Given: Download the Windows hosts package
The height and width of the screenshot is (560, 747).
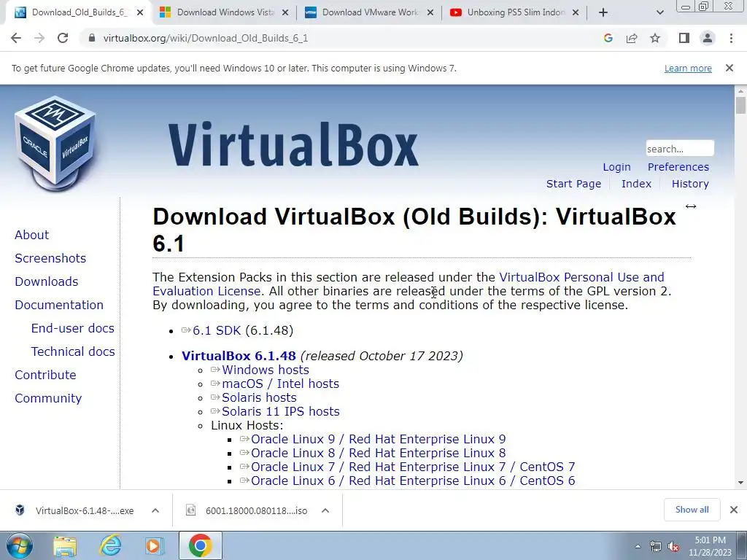Looking at the screenshot, I should 266,370.
